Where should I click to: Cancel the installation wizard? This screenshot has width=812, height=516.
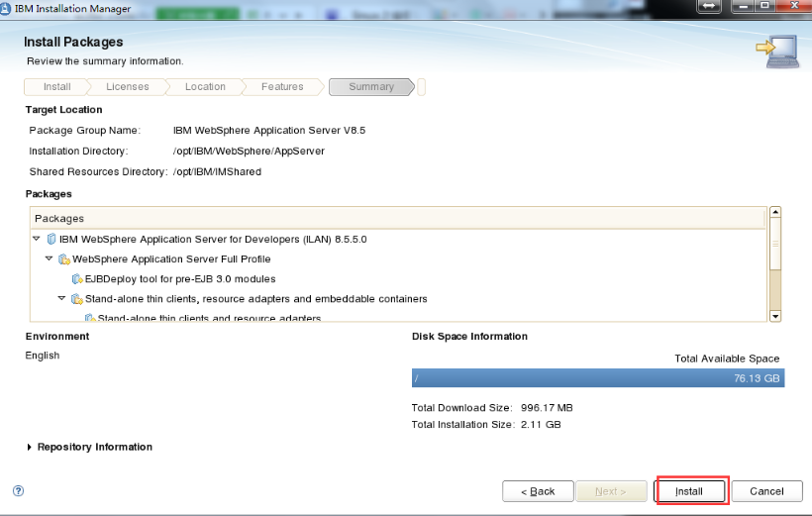pos(767,491)
